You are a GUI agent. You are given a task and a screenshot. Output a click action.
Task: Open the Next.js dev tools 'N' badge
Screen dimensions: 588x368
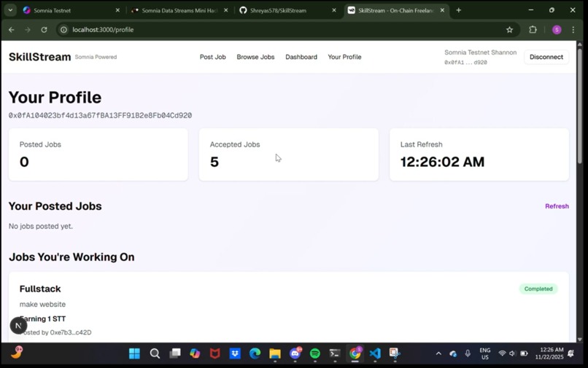tap(18, 325)
